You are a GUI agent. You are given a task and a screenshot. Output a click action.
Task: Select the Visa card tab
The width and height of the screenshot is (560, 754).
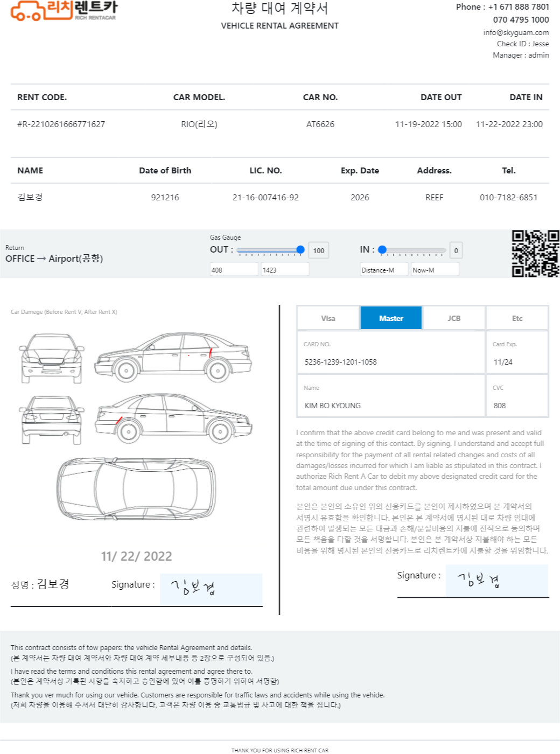pos(328,318)
